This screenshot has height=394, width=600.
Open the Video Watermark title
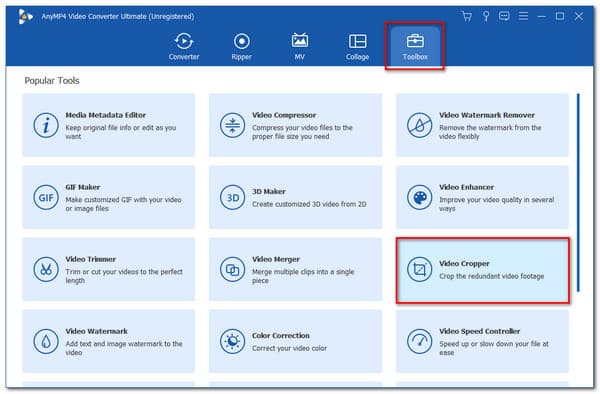click(x=96, y=331)
